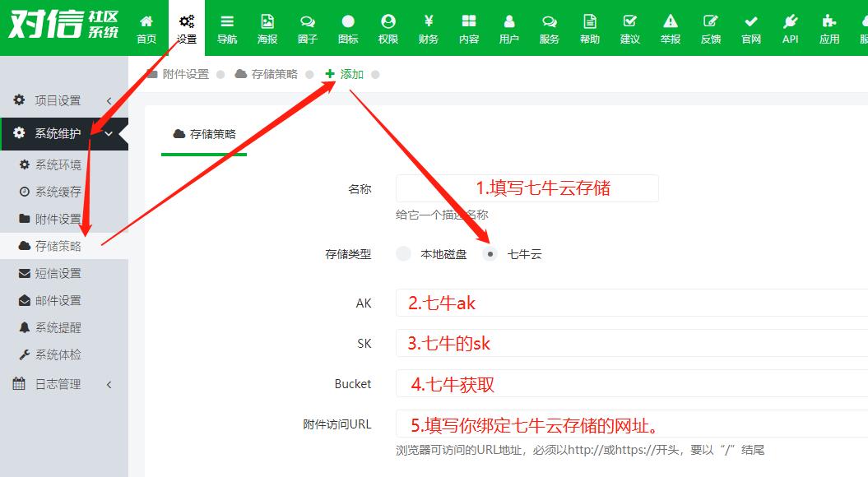Go to the 存储策略 breadcrumb tab

click(x=267, y=74)
